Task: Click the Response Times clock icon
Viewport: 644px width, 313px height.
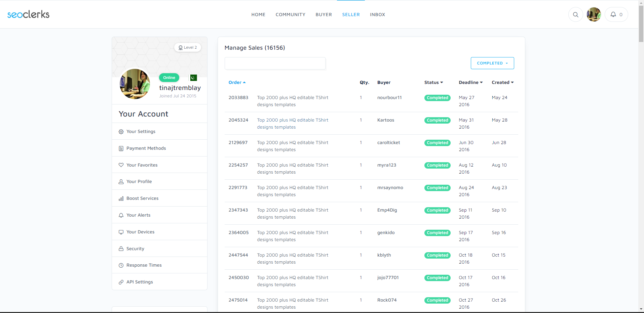Action: point(121,265)
